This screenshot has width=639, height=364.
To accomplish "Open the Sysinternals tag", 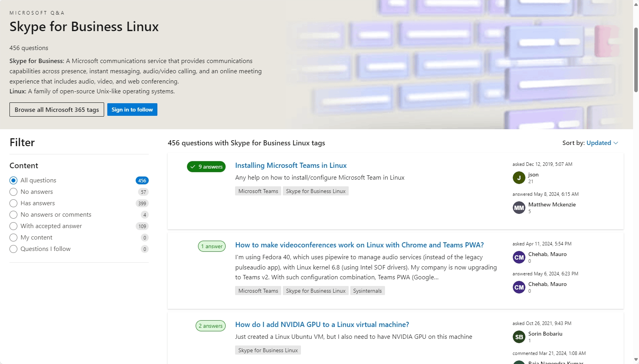I will click(x=367, y=291).
